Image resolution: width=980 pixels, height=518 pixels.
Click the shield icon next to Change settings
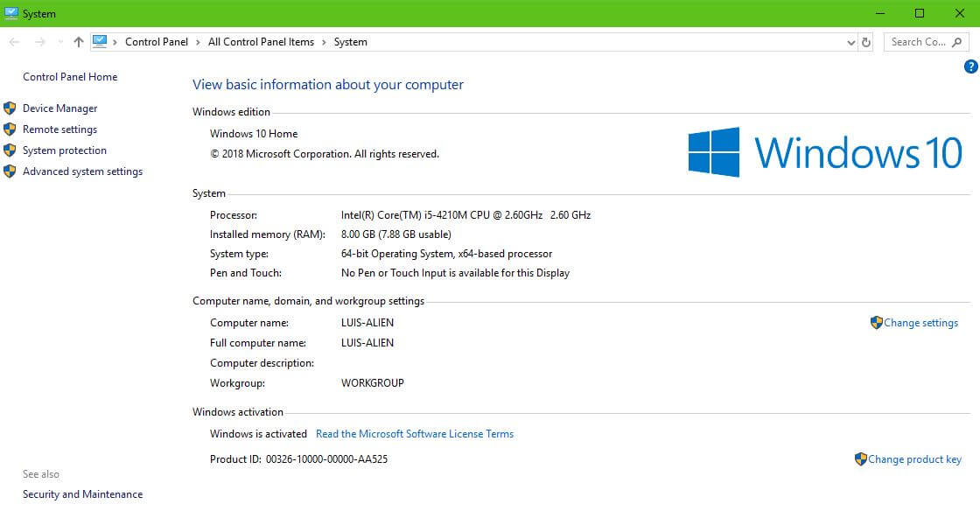click(876, 322)
